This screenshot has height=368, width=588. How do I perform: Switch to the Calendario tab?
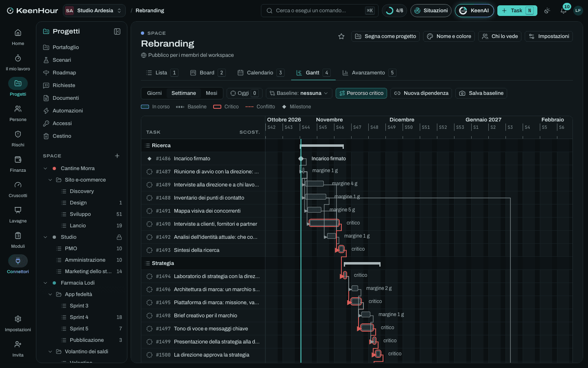[261, 73]
